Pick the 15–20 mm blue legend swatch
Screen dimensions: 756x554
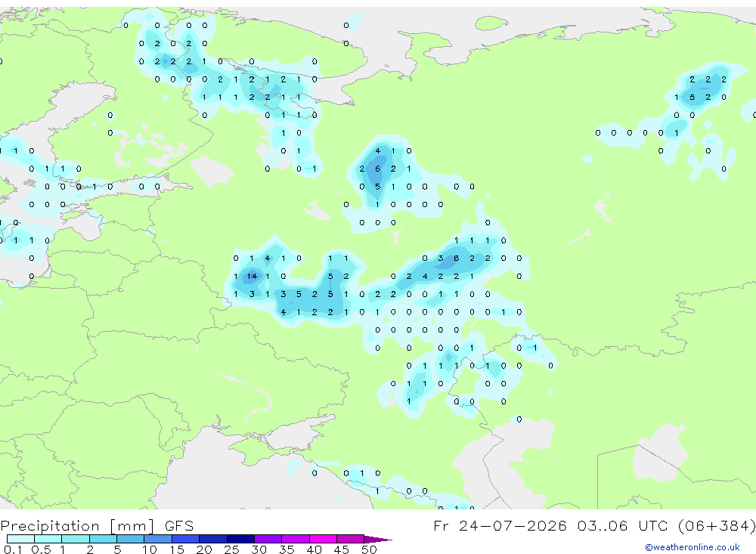tap(185, 539)
